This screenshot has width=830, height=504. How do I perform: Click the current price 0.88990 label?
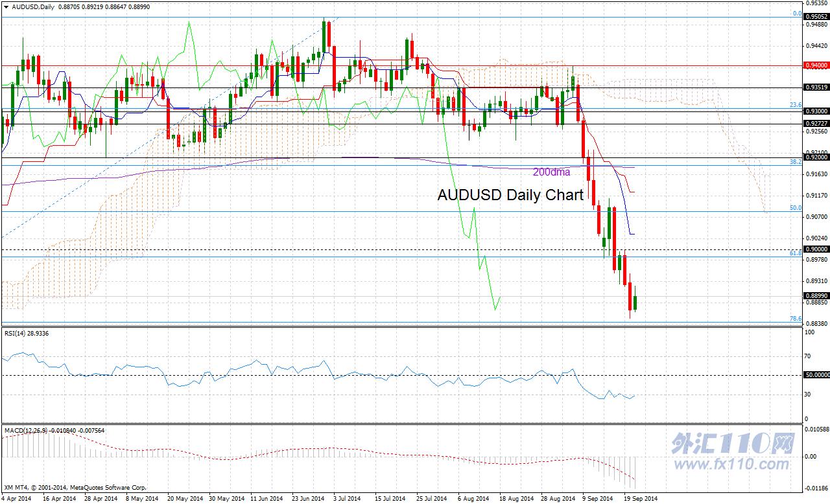click(x=815, y=296)
